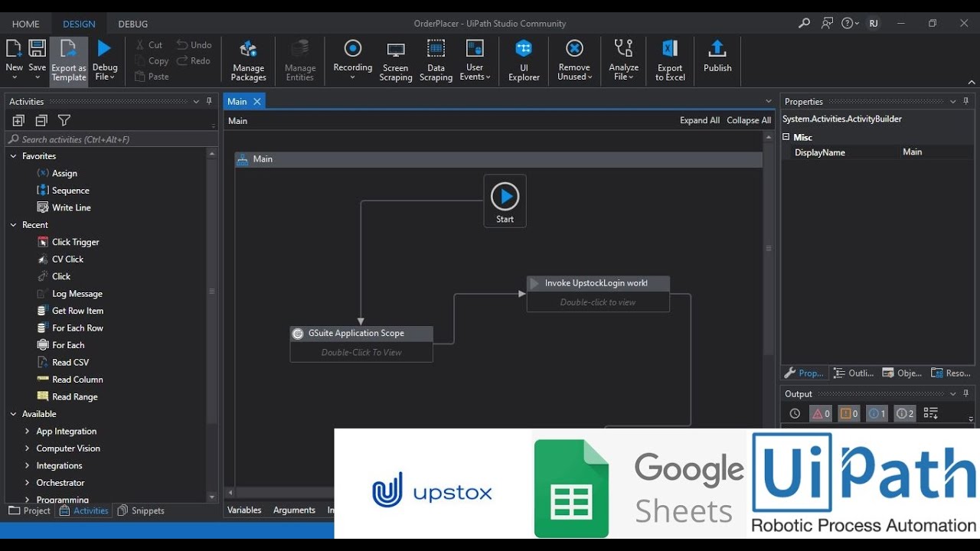Open UI Explorer
The image size is (980, 551).
click(x=524, y=61)
